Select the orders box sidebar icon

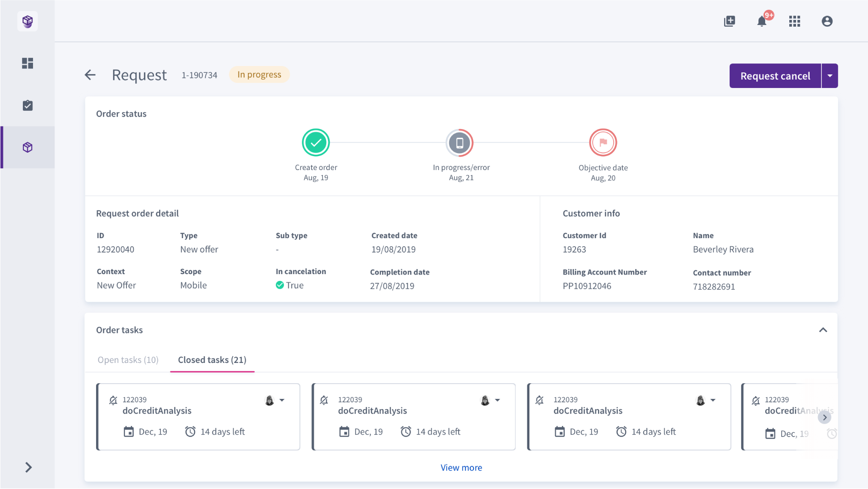28,147
